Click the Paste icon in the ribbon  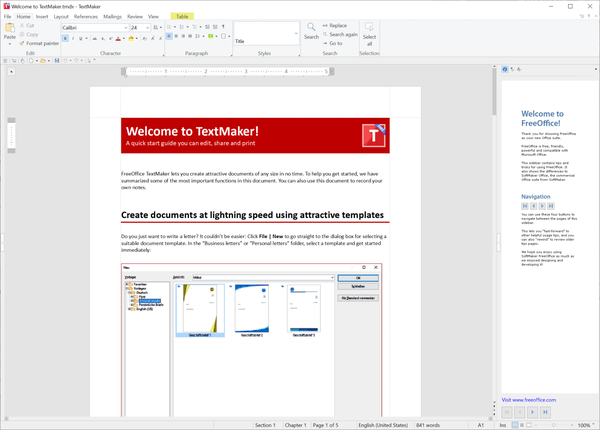point(9,27)
